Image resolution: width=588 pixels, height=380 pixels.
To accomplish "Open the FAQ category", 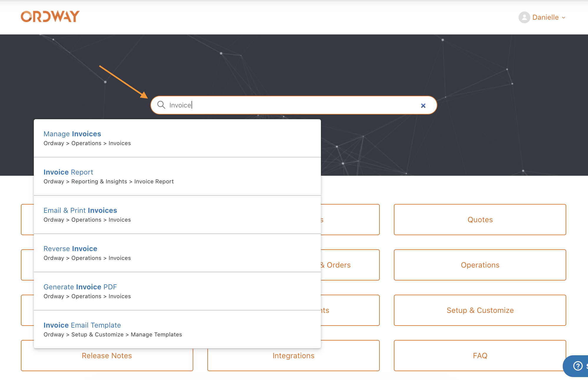I will coord(480,356).
